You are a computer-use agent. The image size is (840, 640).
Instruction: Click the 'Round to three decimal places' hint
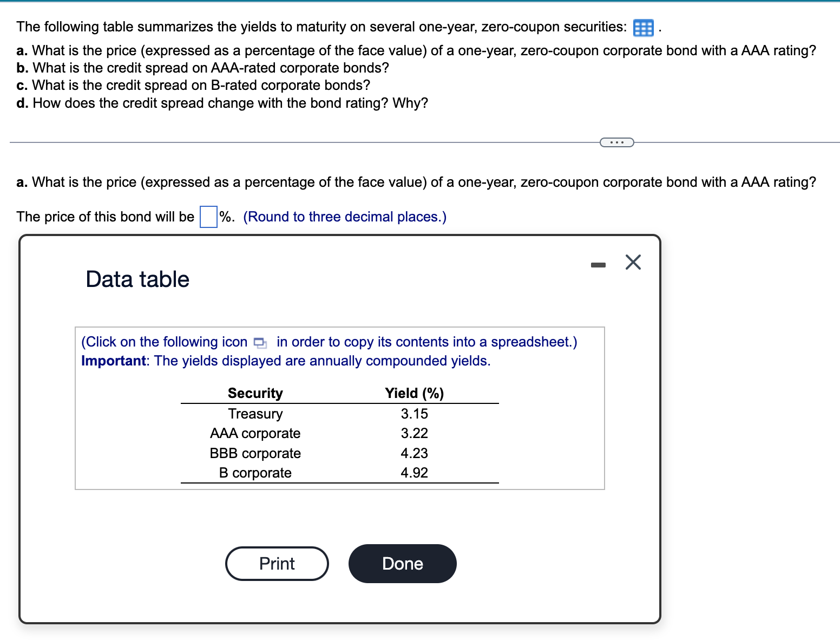coord(344,217)
